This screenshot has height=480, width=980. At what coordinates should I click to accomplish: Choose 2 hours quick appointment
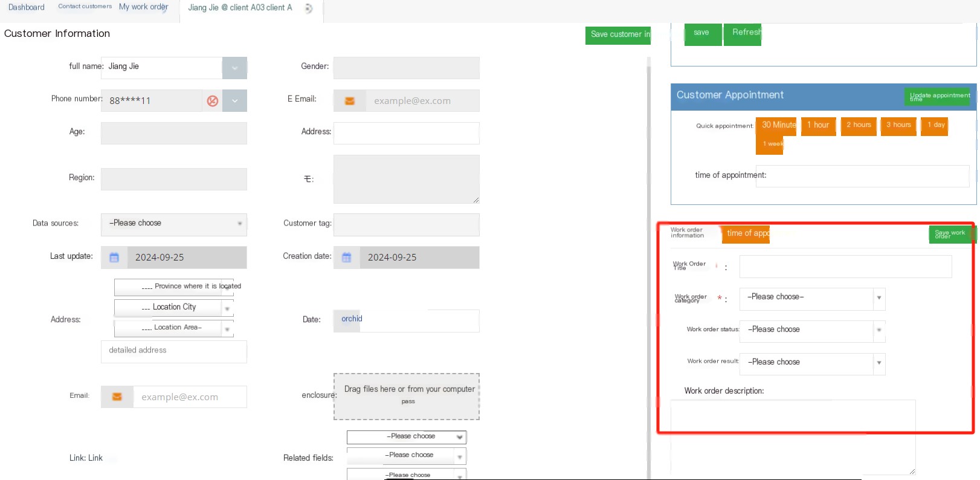859,126
